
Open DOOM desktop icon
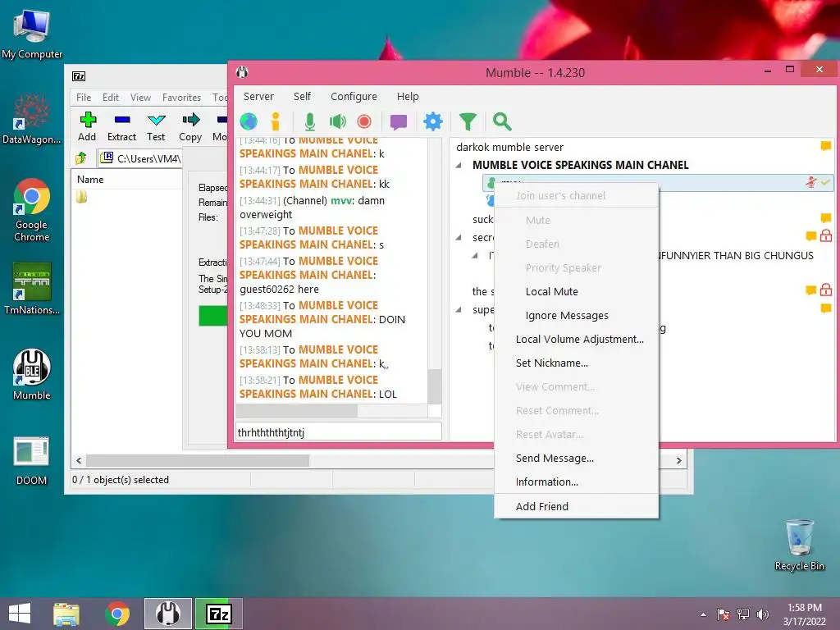coord(32,461)
